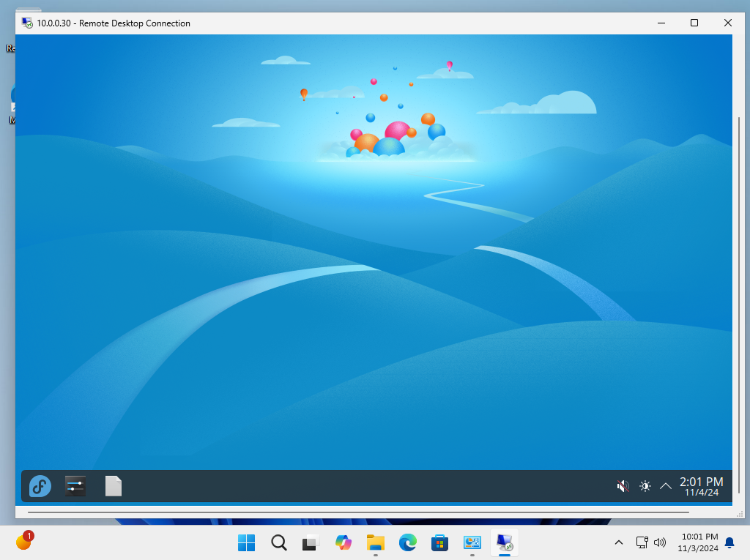Viewport: 750px width, 560px height.
Task: Open the Windows Start menu
Action: pyautogui.click(x=246, y=542)
